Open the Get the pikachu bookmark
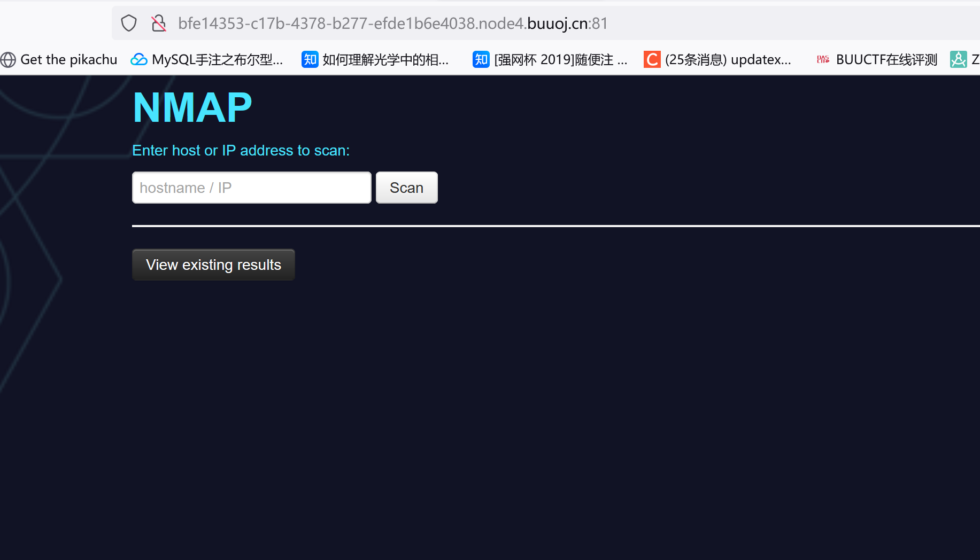This screenshot has height=560, width=980. pyautogui.click(x=59, y=59)
